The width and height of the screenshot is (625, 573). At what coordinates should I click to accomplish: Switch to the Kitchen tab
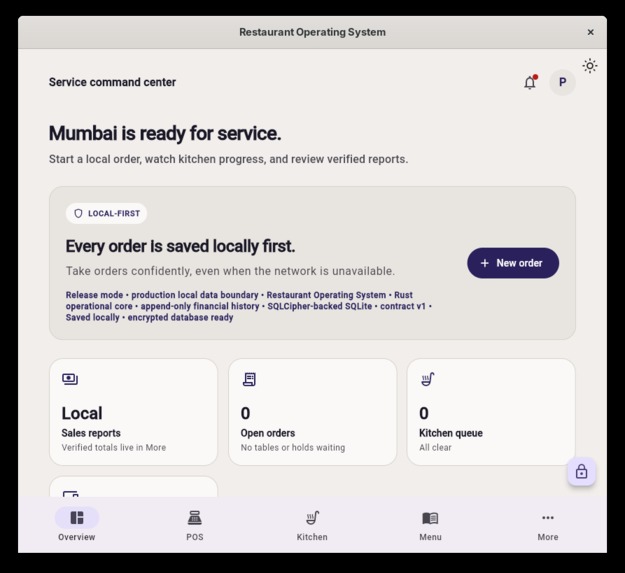pyautogui.click(x=312, y=526)
